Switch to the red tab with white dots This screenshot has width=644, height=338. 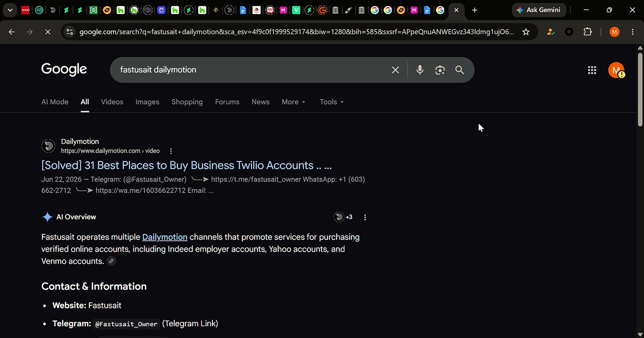(25, 10)
